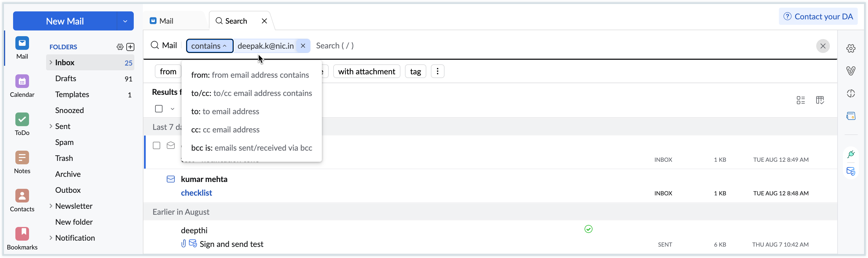The height and width of the screenshot is (258, 868).
Task: Tick the select-all messages checkbox
Action: (x=159, y=108)
